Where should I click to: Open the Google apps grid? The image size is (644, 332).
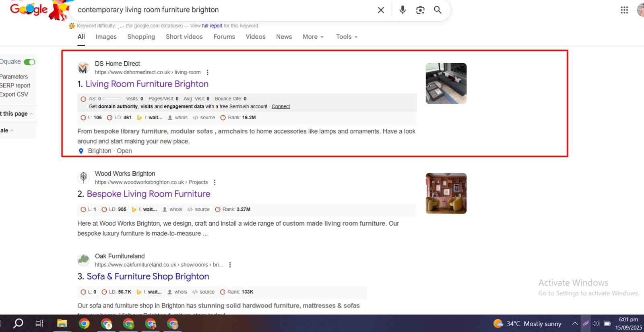pyautogui.click(x=624, y=10)
